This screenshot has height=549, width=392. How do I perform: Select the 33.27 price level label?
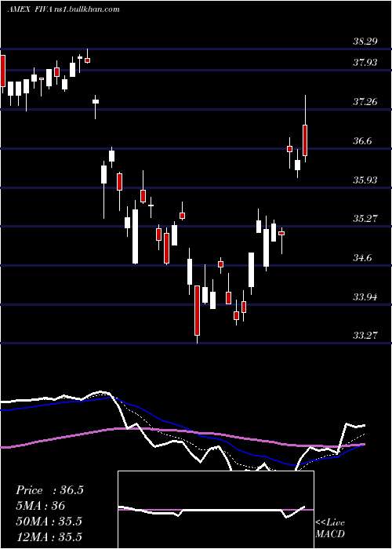(365, 336)
